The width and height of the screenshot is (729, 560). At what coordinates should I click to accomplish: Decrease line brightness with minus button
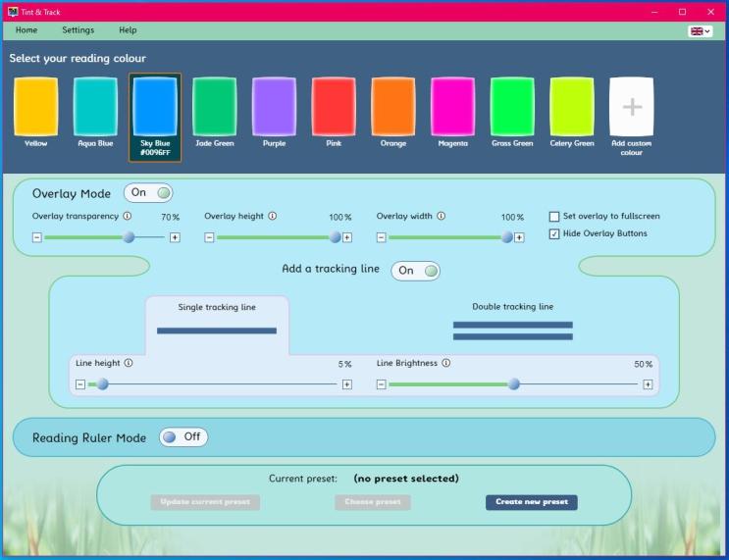click(x=382, y=384)
